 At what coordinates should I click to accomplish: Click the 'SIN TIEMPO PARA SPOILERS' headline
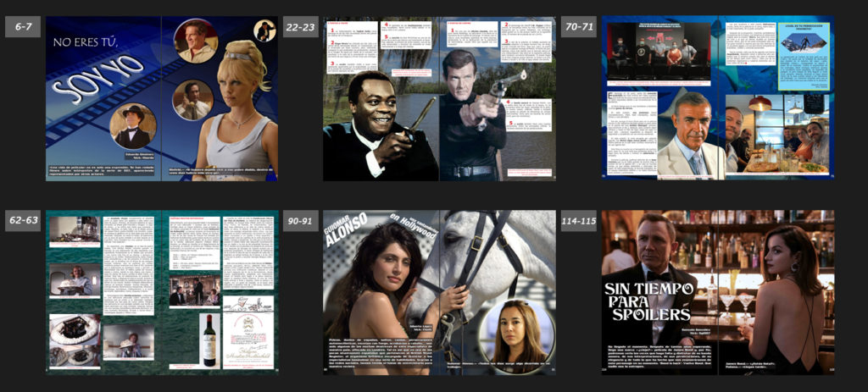[x=648, y=302]
